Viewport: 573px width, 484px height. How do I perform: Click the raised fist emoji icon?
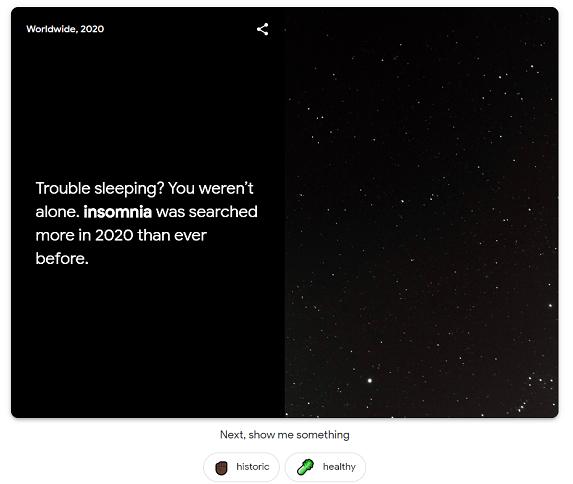click(x=221, y=468)
